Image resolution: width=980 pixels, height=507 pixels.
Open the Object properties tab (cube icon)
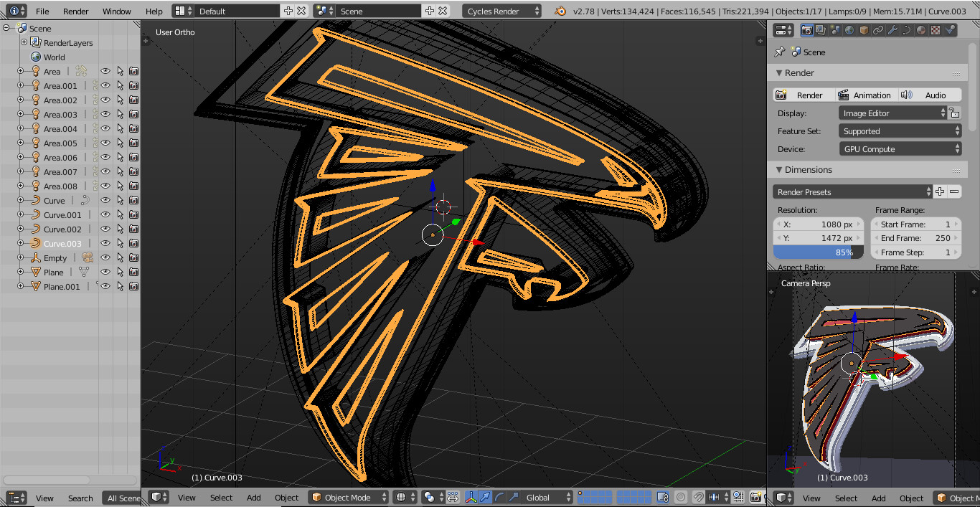(864, 30)
